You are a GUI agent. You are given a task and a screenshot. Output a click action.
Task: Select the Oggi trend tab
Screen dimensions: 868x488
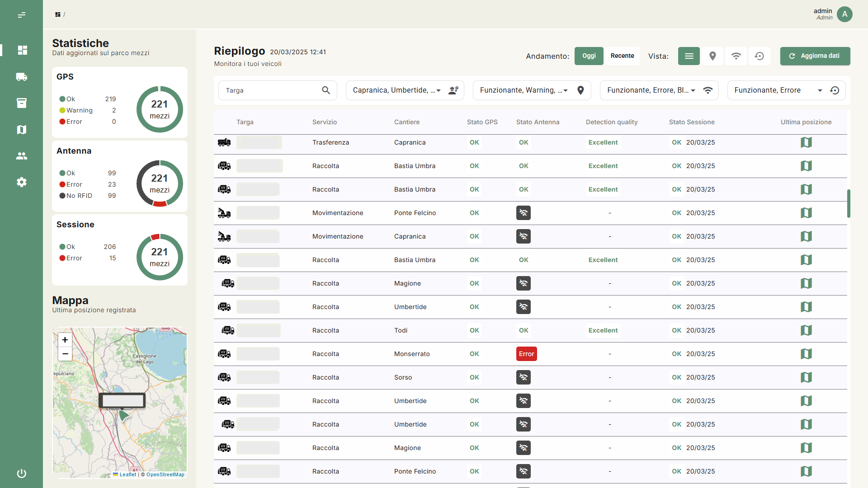[589, 56]
